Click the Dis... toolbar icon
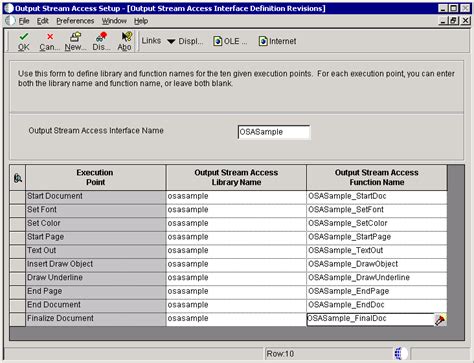Viewport: 474px width, 363px height. click(x=101, y=36)
